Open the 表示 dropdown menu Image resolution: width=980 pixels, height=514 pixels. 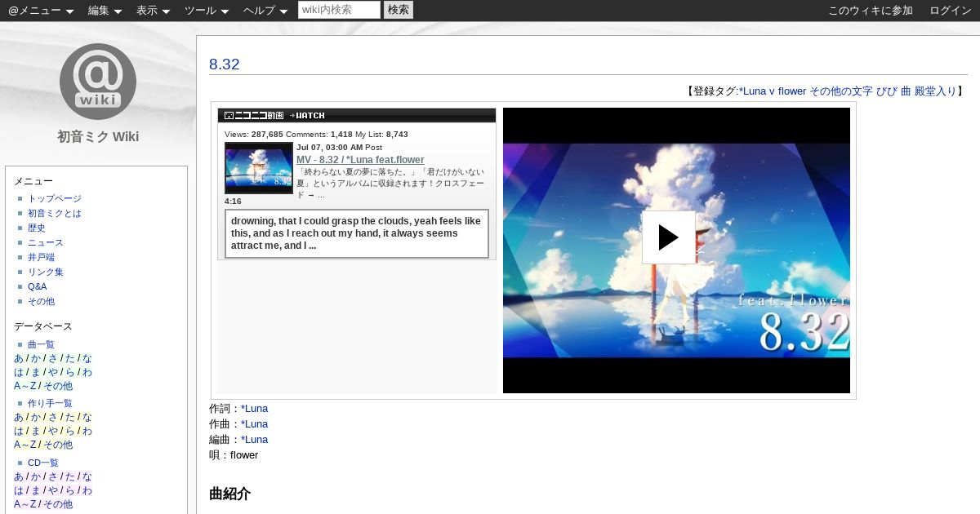coord(153,11)
